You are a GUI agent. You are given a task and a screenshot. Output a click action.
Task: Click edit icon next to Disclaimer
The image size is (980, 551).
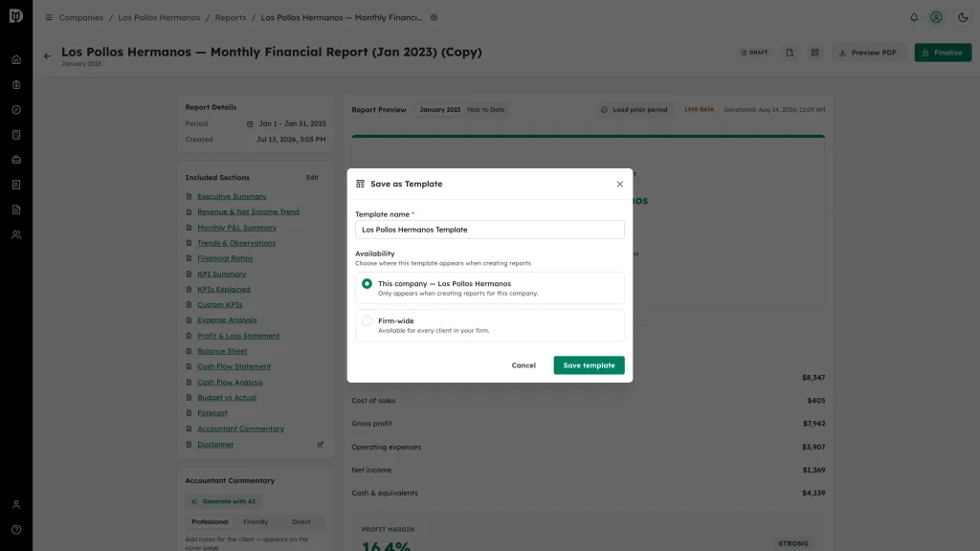click(x=321, y=444)
